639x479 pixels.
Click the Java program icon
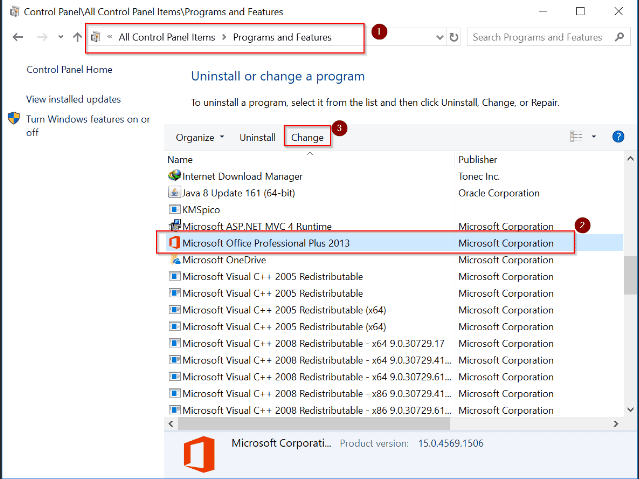click(x=174, y=192)
